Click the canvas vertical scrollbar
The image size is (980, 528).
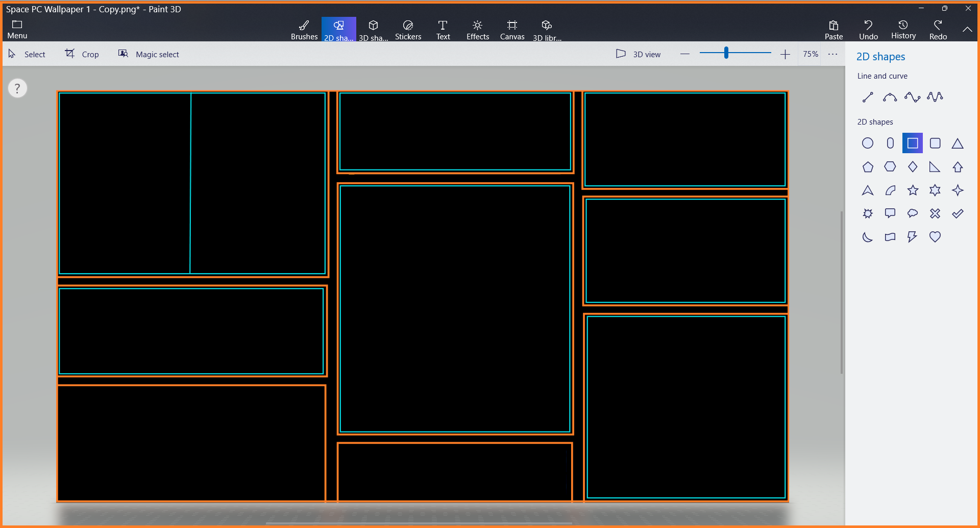pyautogui.click(x=842, y=292)
